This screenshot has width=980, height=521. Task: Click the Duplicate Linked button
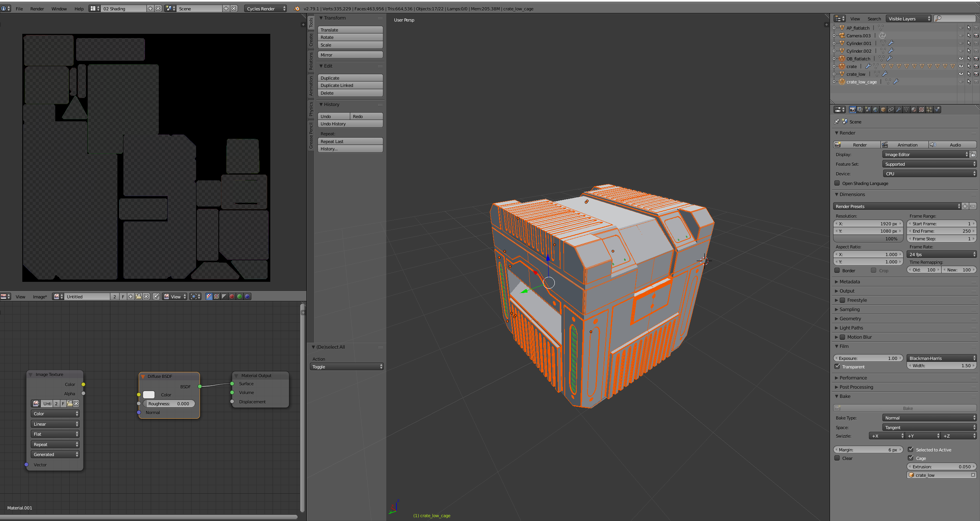[350, 85]
